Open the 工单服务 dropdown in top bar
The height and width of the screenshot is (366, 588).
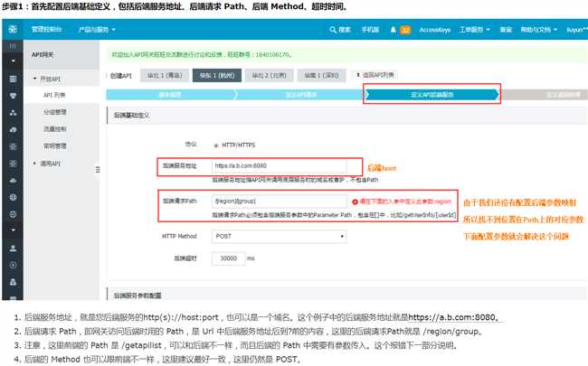(475, 29)
